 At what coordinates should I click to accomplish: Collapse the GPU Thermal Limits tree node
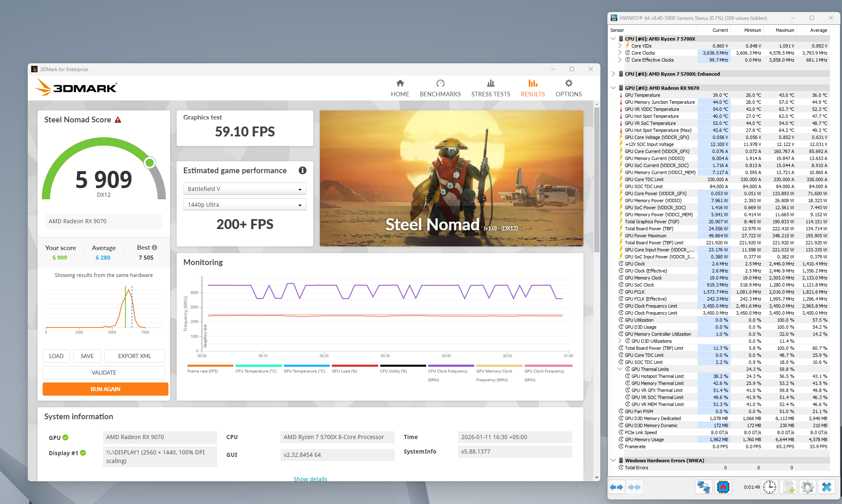pyautogui.click(x=620, y=369)
